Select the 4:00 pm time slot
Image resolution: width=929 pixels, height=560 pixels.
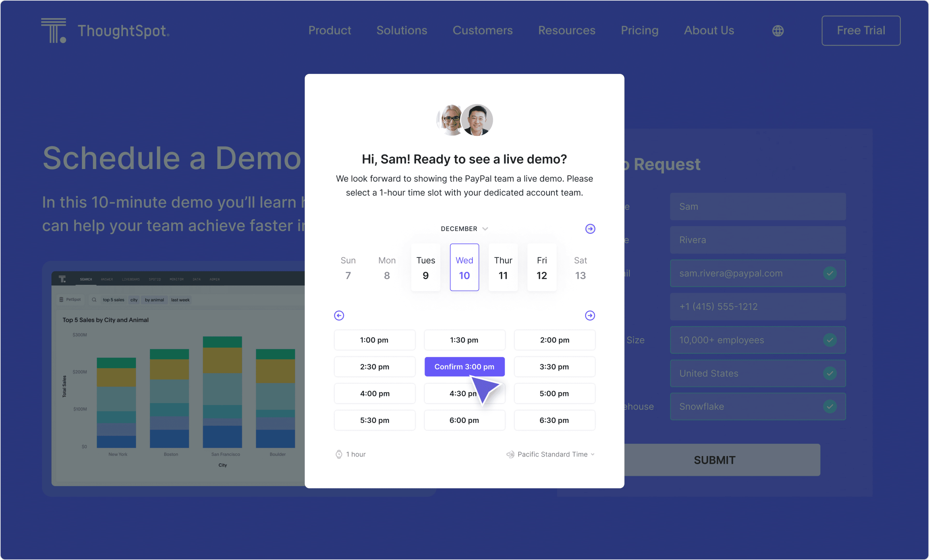tap(375, 394)
